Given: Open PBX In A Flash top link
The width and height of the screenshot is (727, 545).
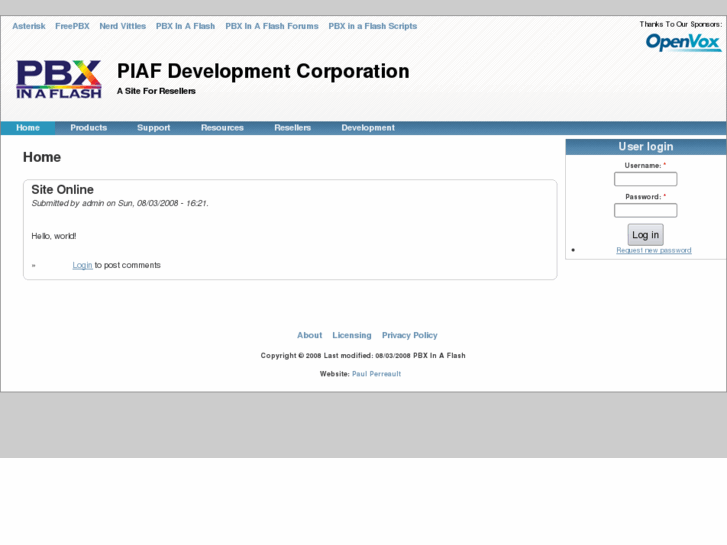Looking at the screenshot, I should [x=185, y=26].
